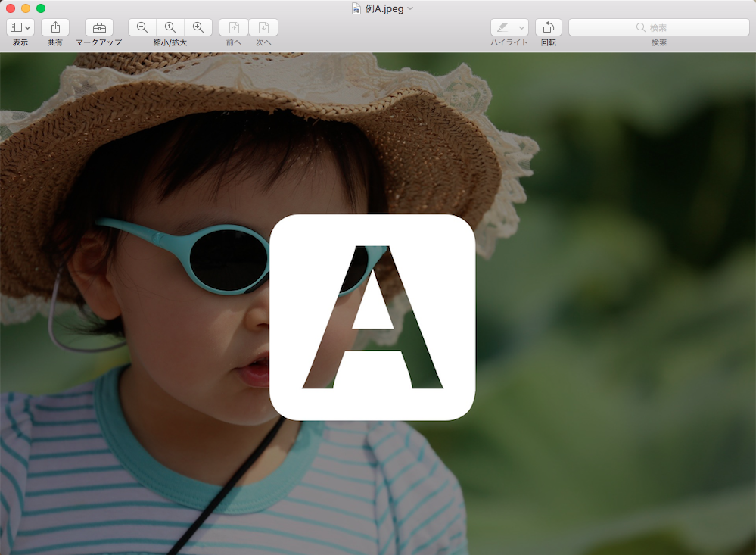
Task: Select the Highlight pen tool
Action: point(503,27)
